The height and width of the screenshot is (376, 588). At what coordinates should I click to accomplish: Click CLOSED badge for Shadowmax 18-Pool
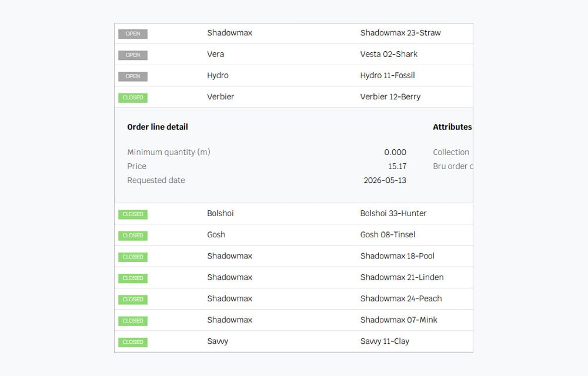click(x=133, y=257)
